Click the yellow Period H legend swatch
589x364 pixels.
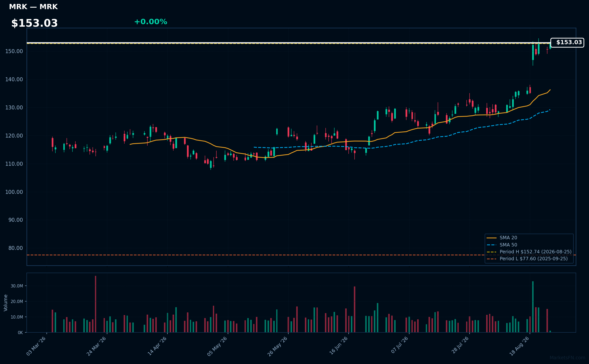[x=492, y=252]
